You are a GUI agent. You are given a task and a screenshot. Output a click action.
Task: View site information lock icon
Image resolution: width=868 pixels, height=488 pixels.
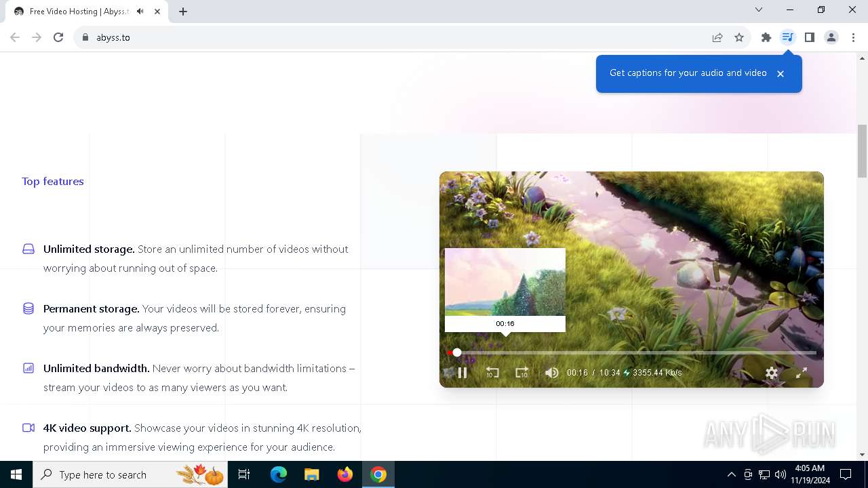(85, 37)
